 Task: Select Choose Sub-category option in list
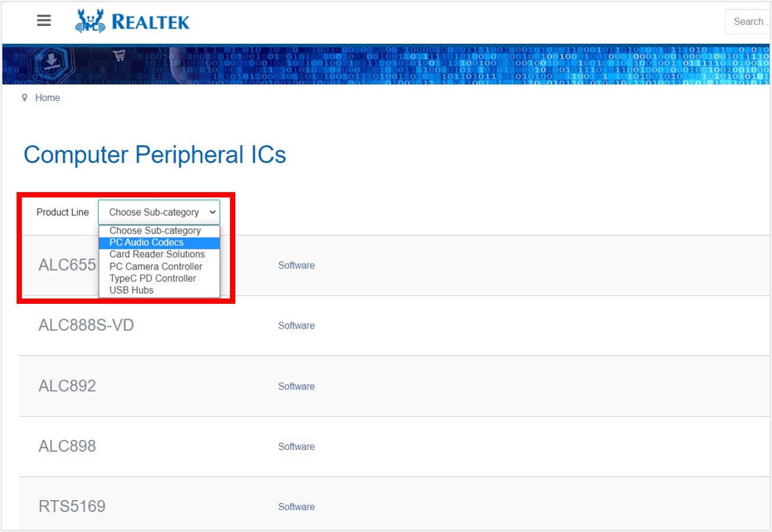pyautogui.click(x=159, y=231)
